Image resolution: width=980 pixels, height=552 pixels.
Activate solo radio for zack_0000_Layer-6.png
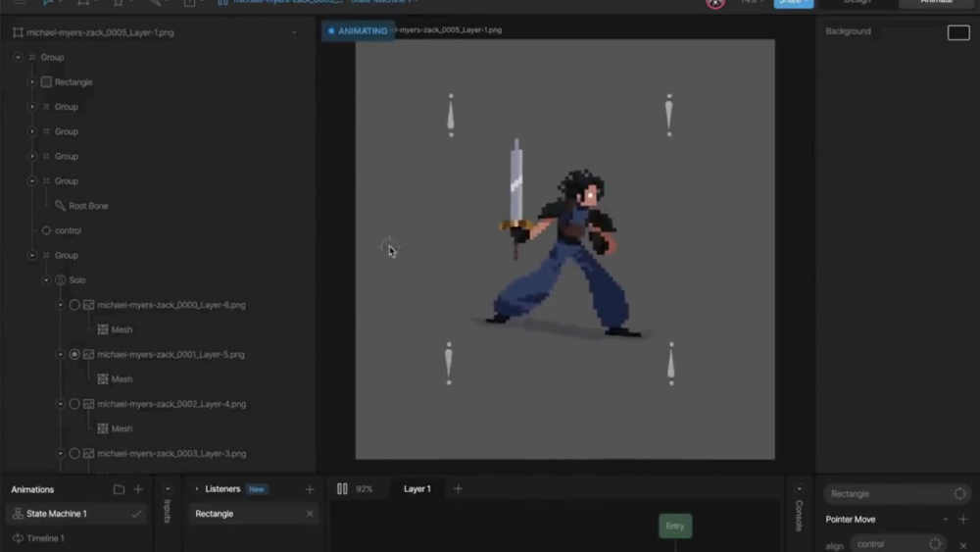74,305
